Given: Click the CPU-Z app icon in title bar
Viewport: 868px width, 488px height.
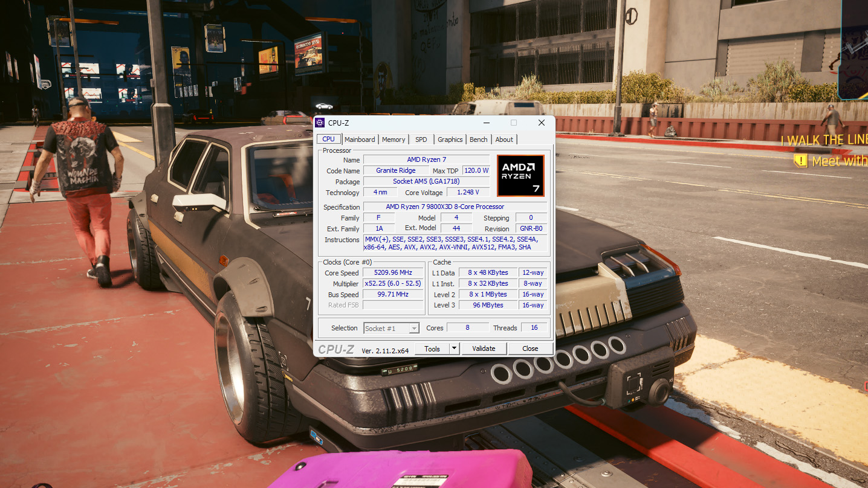Looking at the screenshot, I should click(x=320, y=123).
